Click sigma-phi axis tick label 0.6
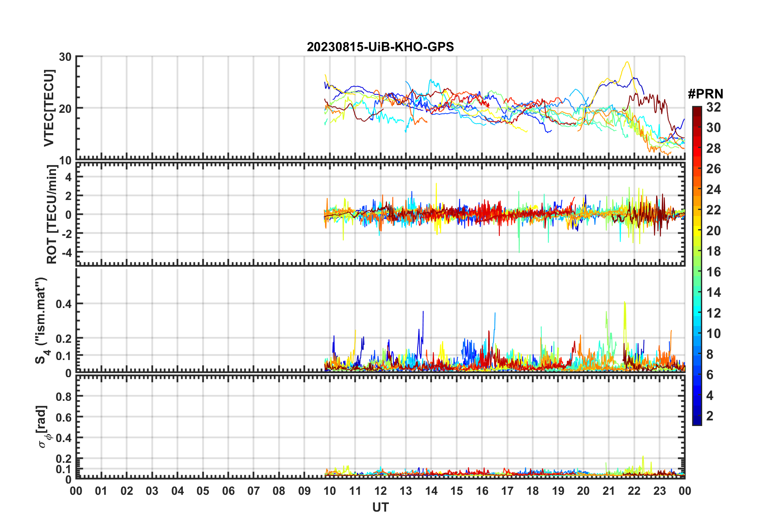This screenshot has height=532, width=761. [x=64, y=418]
